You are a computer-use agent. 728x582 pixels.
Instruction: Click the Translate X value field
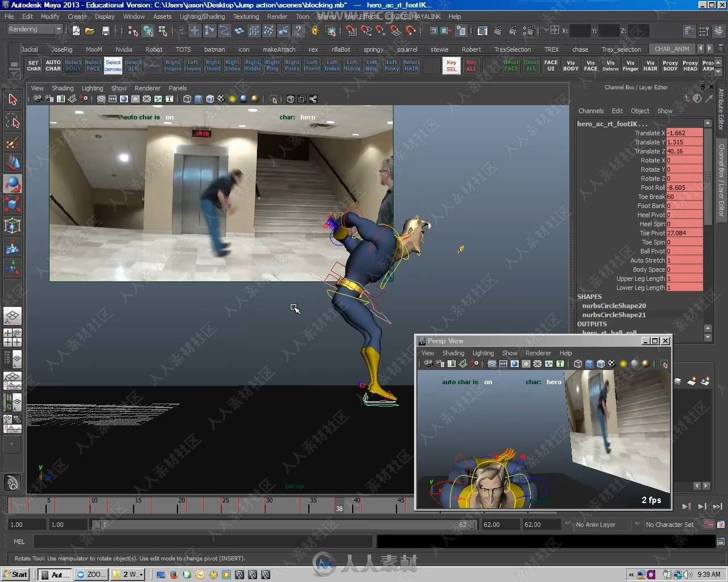point(684,133)
